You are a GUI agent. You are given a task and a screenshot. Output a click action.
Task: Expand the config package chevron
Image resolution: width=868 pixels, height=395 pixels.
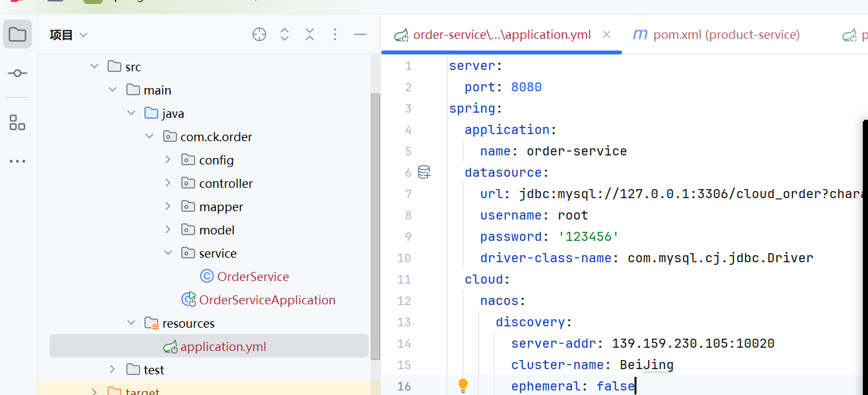[x=168, y=160]
